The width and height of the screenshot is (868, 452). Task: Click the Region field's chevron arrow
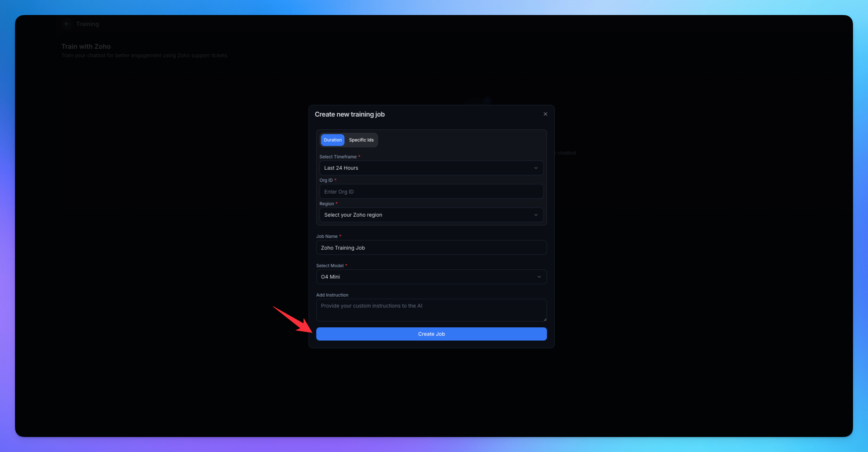pyautogui.click(x=536, y=215)
